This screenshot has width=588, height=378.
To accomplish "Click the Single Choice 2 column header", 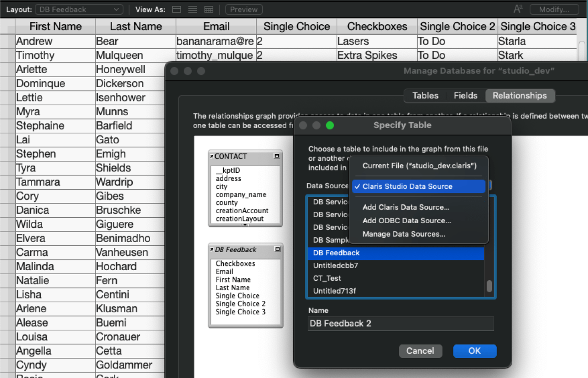I will point(458,27).
